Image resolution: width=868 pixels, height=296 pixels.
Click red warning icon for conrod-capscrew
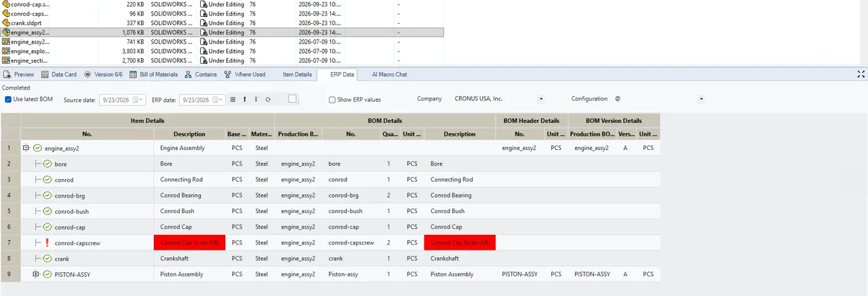(47, 242)
